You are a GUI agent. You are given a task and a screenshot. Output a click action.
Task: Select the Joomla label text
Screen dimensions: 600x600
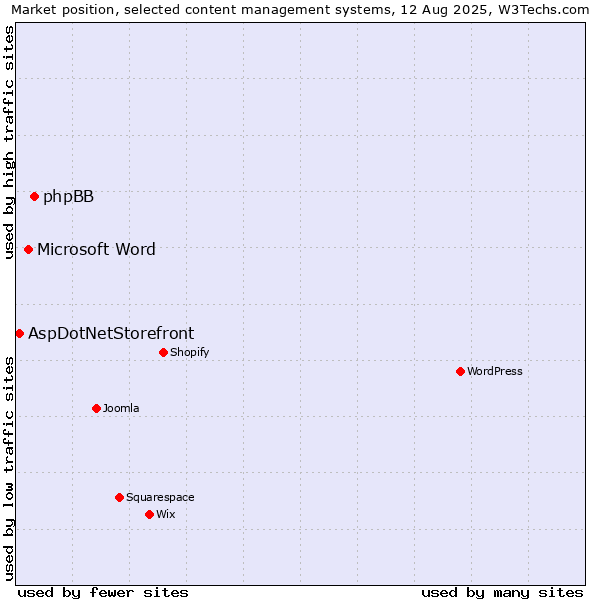[121, 408]
